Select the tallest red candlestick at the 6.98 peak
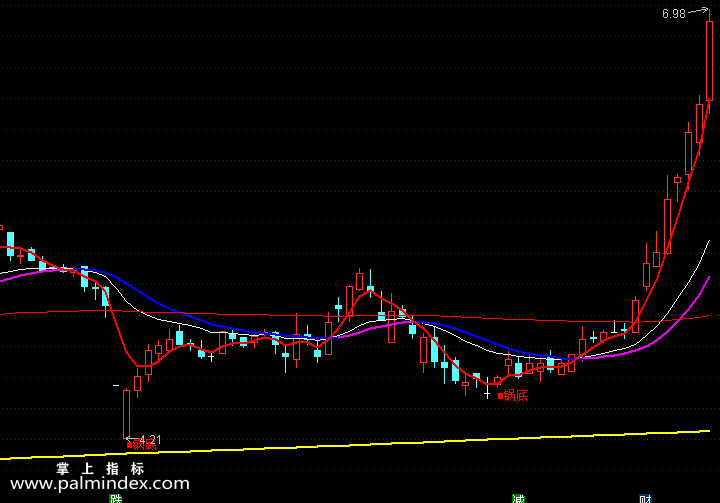The image size is (720, 503). [x=709, y=61]
